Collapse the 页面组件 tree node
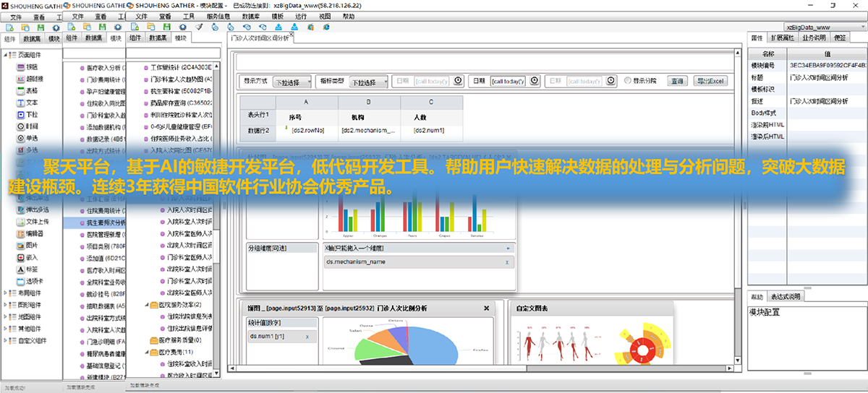This screenshot has height=393, width=868. 7,55
